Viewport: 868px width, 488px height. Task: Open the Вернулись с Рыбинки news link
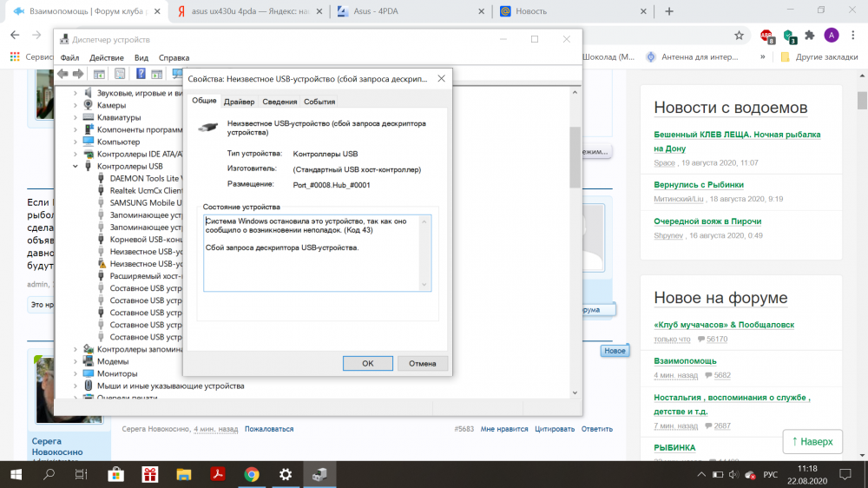[x=698, y=184]
